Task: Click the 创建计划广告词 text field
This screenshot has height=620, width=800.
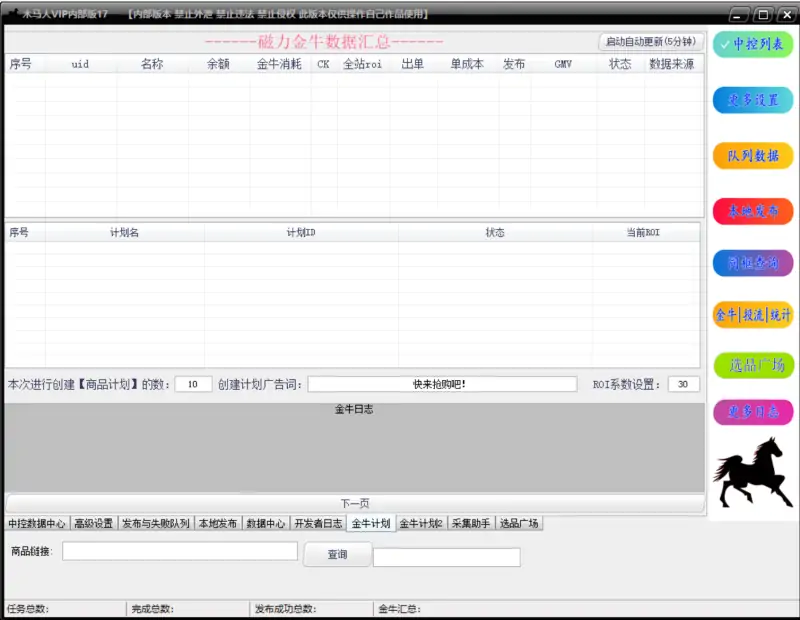Action: click(x=441, y=384)
